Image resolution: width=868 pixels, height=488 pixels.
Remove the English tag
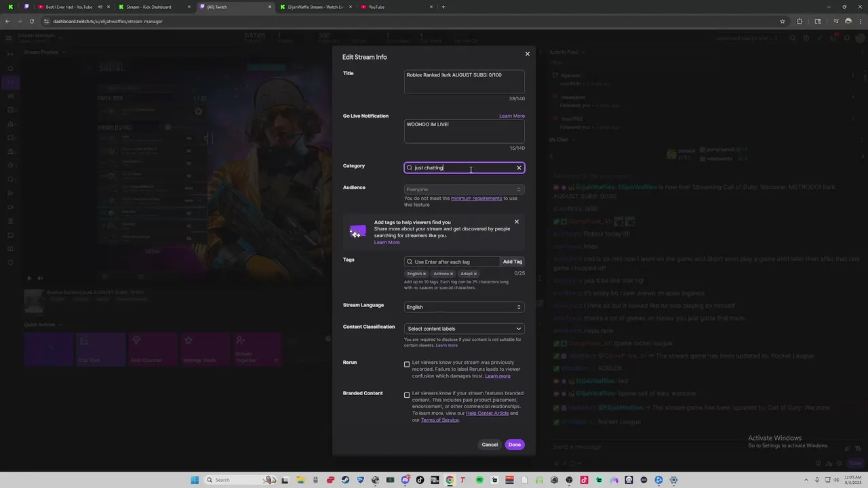click(x=425, y=274)
